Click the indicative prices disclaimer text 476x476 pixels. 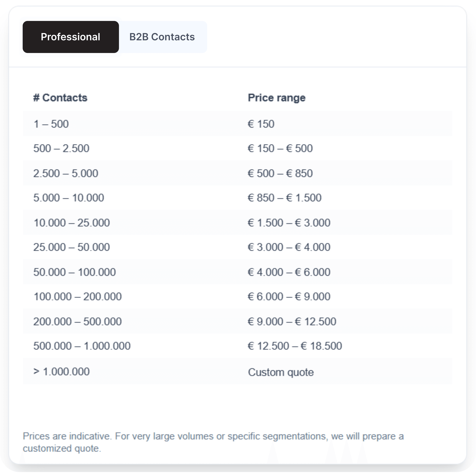[213, 442]
